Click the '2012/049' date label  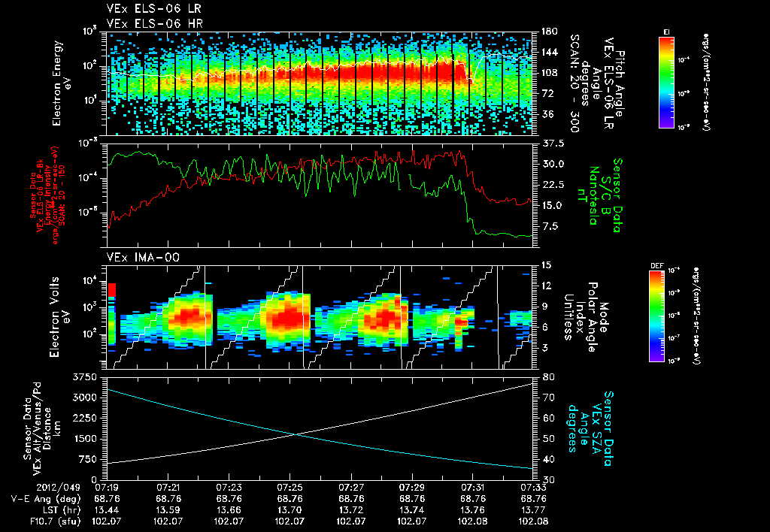click(x=59, y=487)
